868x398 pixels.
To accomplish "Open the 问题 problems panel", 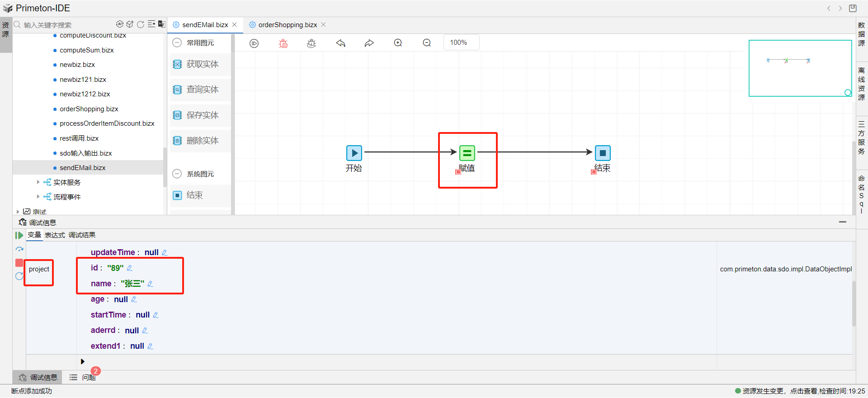I will (89, 378).
